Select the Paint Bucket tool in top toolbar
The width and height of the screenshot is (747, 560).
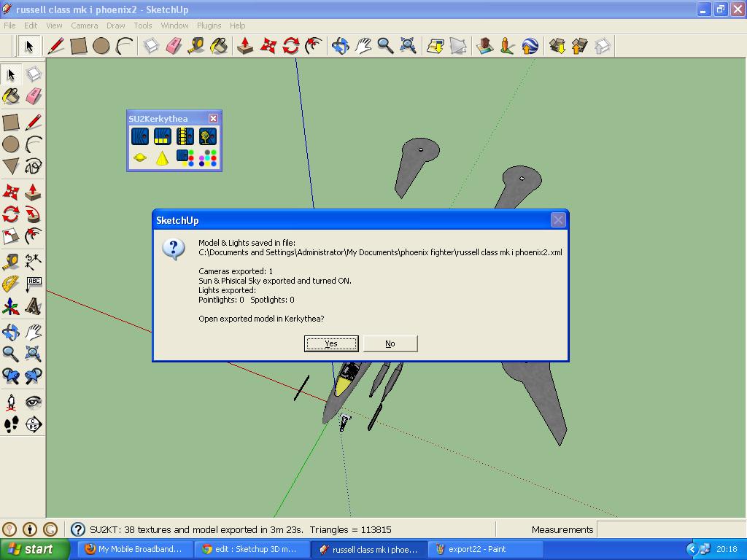click(x=219, y=46)
